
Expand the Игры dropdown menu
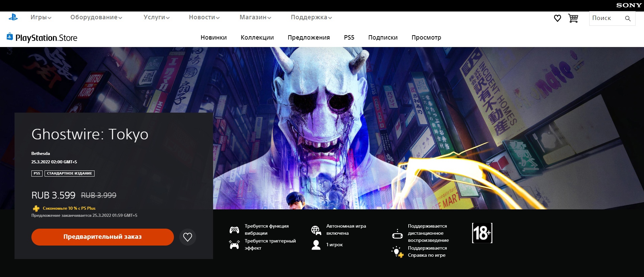(x=41, y=17)
